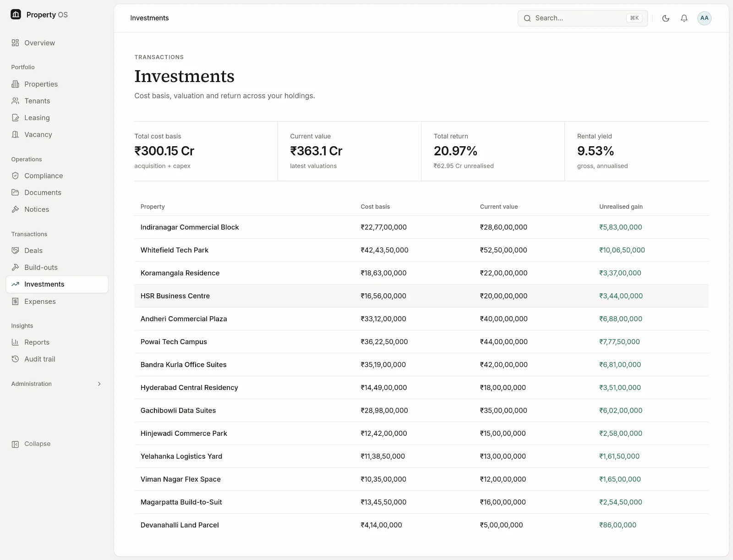Click the Search input field
Viewport: 733px width, 560px height.
coord(583,18)
